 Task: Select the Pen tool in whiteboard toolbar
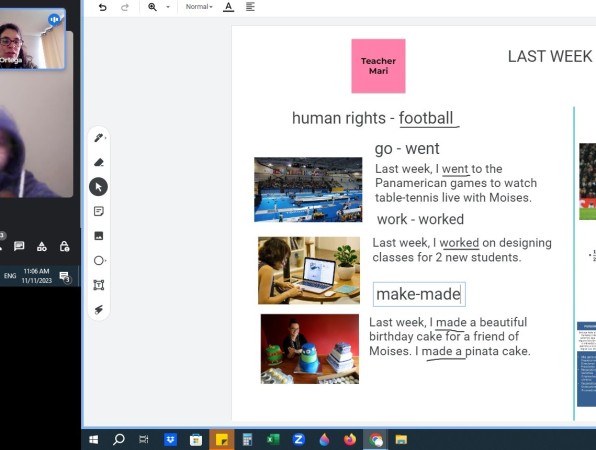click(99, 138)
